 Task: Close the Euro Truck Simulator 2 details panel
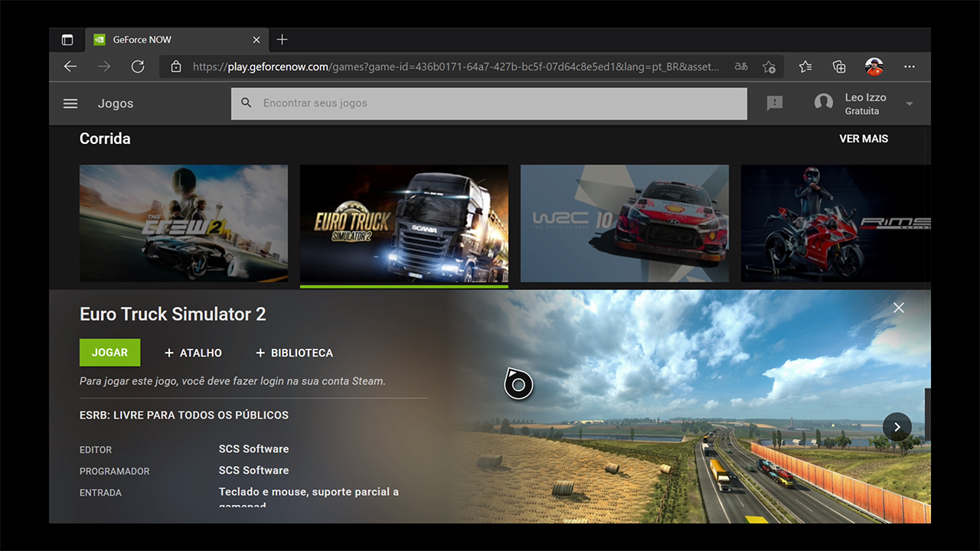(899, 308)
